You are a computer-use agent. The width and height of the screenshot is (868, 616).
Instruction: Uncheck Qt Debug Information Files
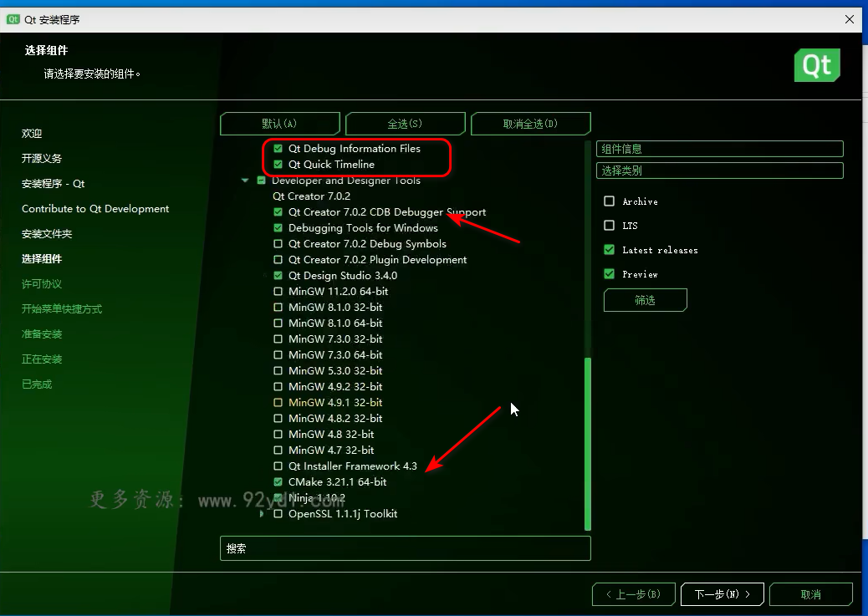pyautogui.click(x=278, y=148)
